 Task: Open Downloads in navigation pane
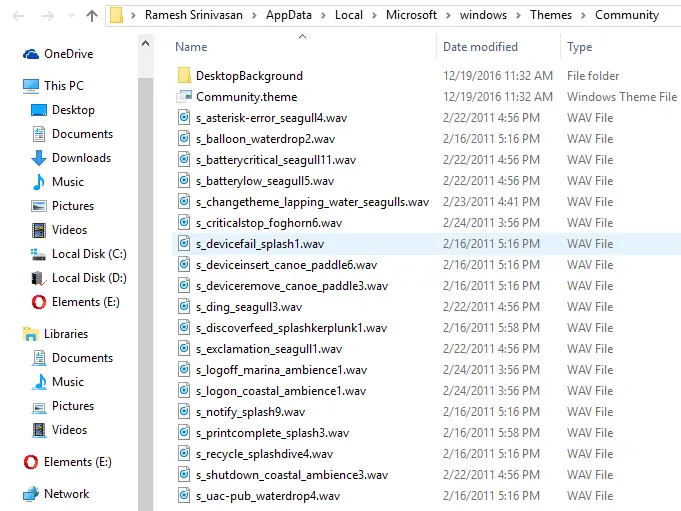coord(82,158)
